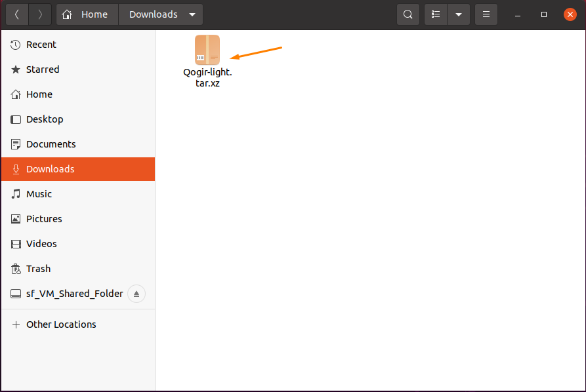The height and width of the screenshot is (392, 586).
Task: Open Trash in the sidebar
Action: point(78,269)
